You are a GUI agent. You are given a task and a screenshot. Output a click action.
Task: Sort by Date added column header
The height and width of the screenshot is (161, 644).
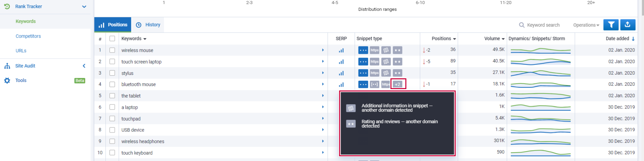coord(620,39)
